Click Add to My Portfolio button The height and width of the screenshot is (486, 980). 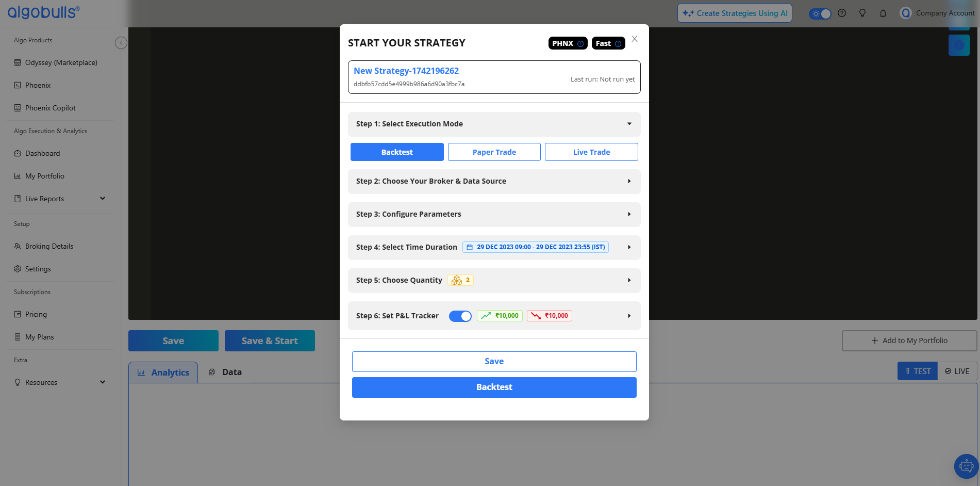[909, 341]
